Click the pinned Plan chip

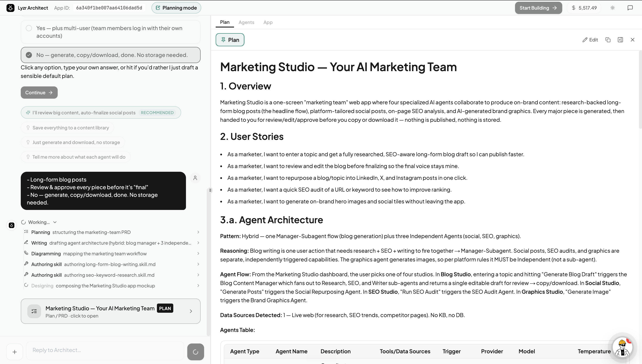point(230,40)
